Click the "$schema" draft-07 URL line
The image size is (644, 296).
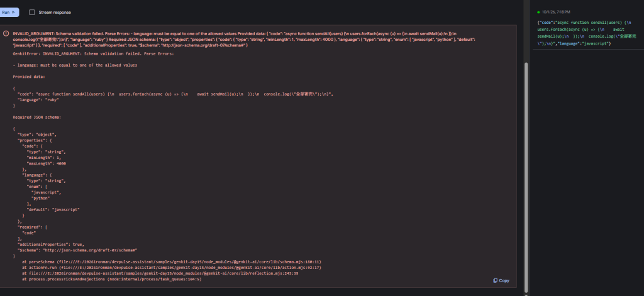click(x=77, y=250)
